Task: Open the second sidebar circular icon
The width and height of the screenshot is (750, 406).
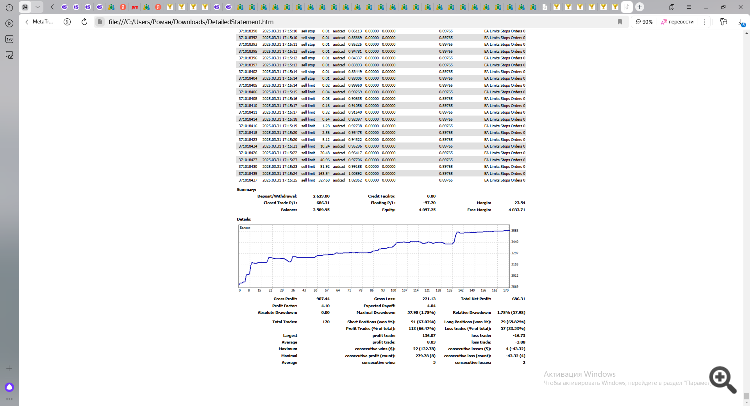Action: (9, 23)
